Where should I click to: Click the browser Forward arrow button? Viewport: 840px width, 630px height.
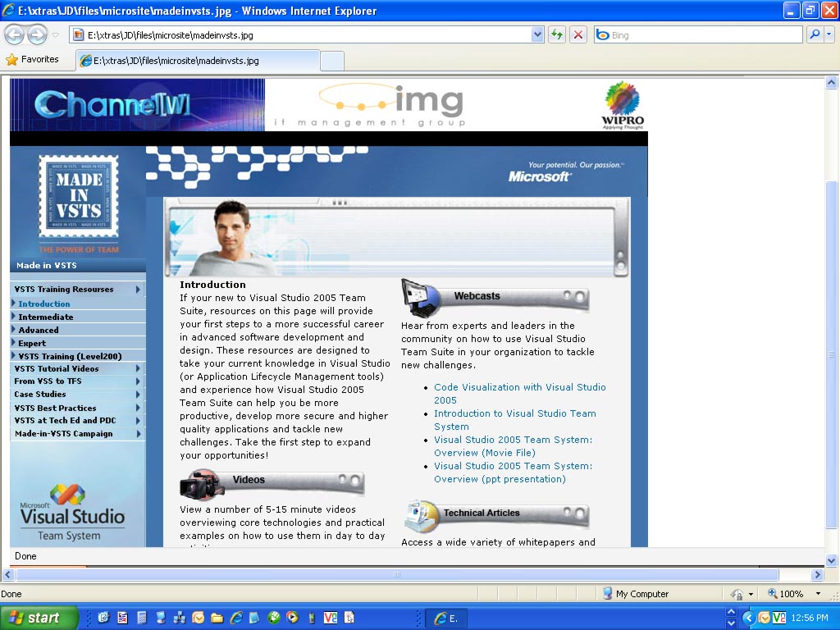pos(37,35)
